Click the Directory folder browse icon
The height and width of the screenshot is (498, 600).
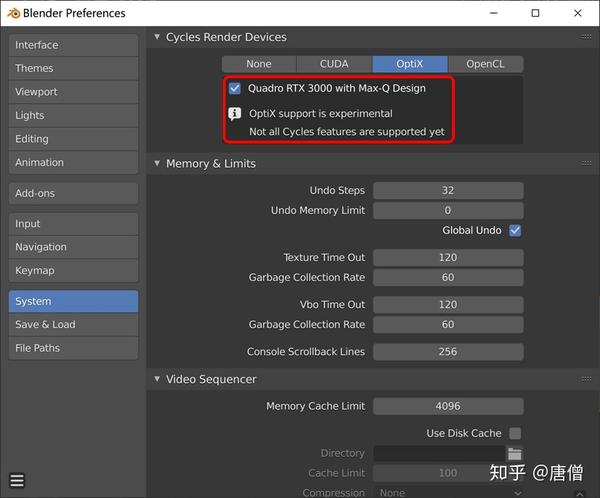[515, 453]
